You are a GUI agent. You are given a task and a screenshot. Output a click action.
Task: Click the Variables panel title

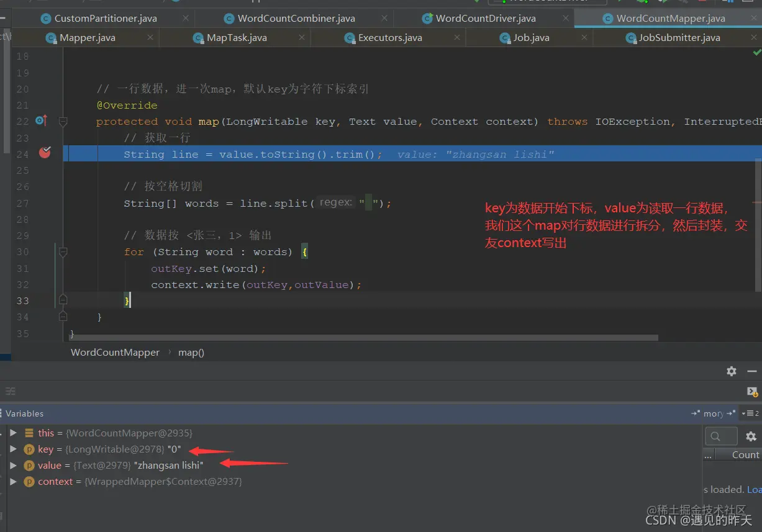coord(25,413)
